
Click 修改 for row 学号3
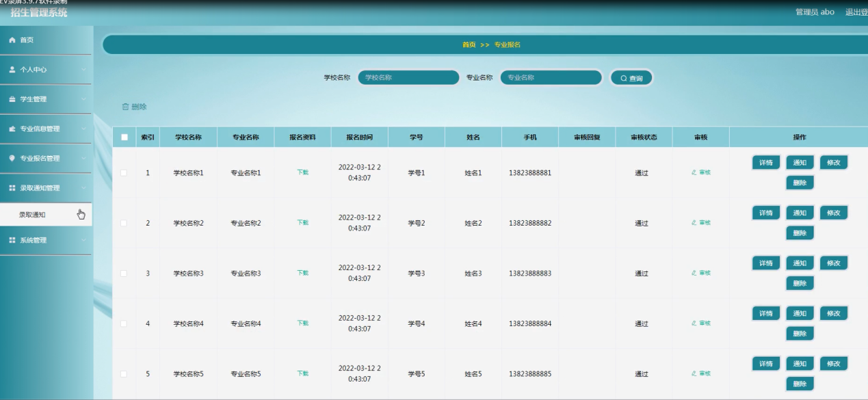click(x=833, y=263)
